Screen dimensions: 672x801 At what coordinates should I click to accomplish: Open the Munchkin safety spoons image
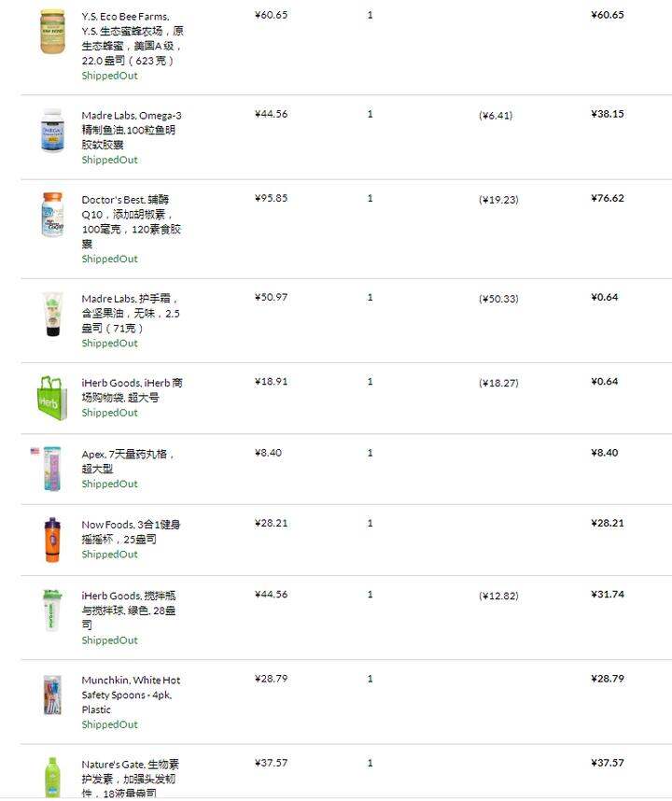point(52,695)
